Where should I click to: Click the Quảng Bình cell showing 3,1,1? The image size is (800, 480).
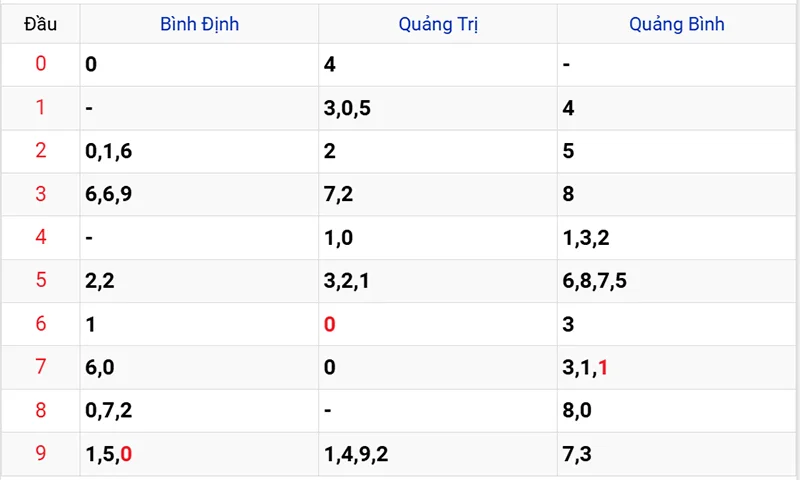coord(586,367)
